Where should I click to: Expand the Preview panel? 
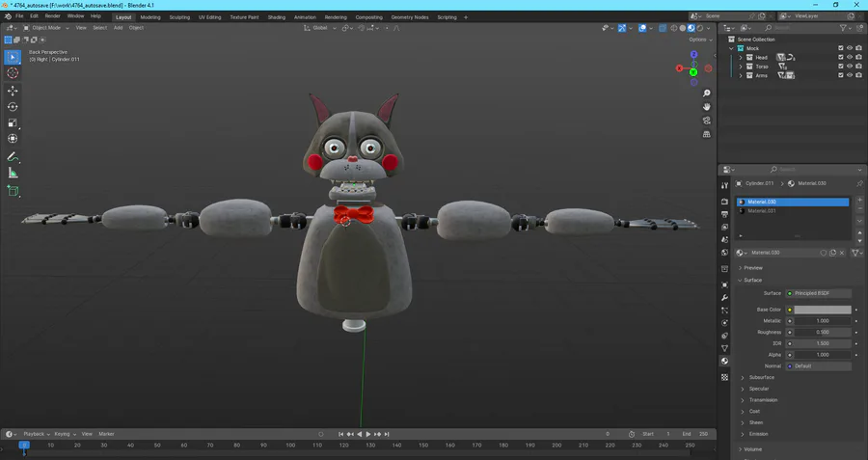click(753, 268)
